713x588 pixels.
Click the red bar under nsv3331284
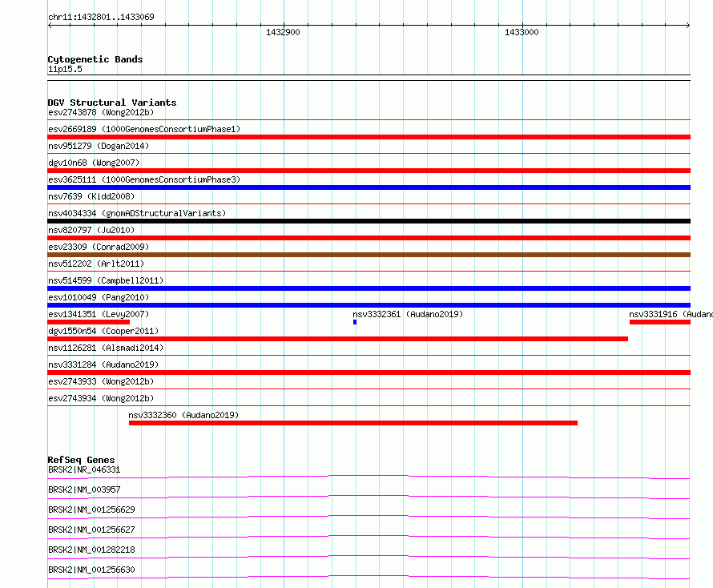tap(369, 373)
